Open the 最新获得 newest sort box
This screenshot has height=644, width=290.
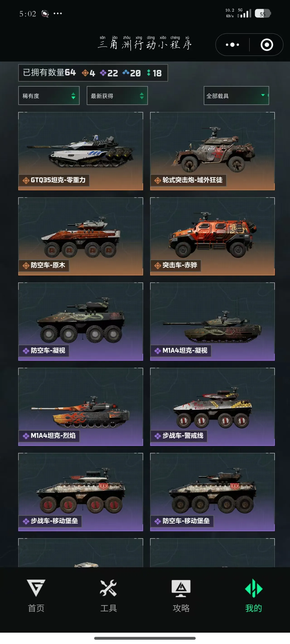click(117, 96)
